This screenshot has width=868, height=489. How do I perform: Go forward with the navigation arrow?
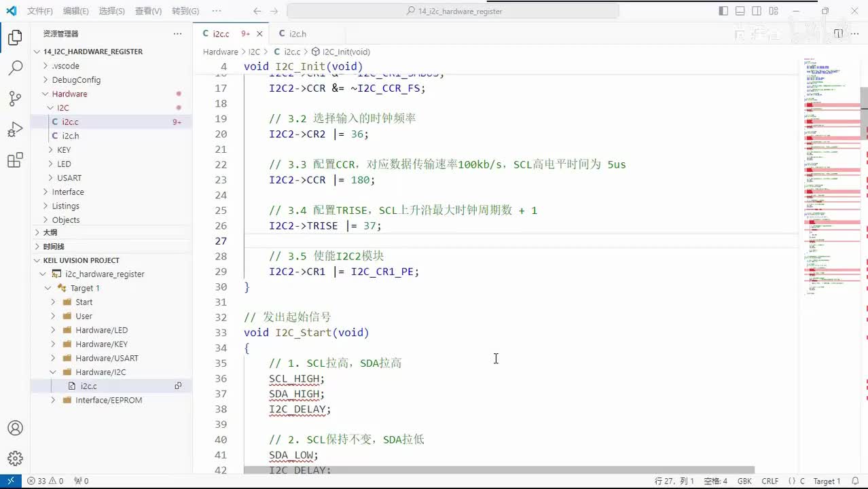274,11
